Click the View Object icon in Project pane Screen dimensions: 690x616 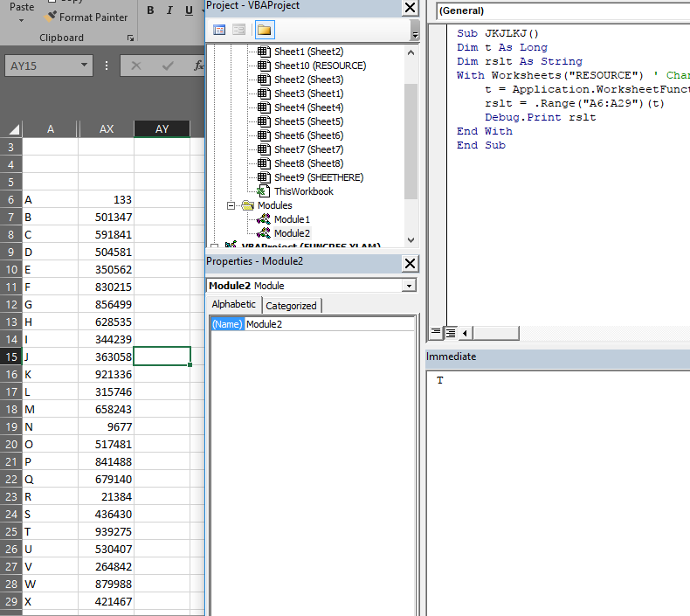pos(238,30)
